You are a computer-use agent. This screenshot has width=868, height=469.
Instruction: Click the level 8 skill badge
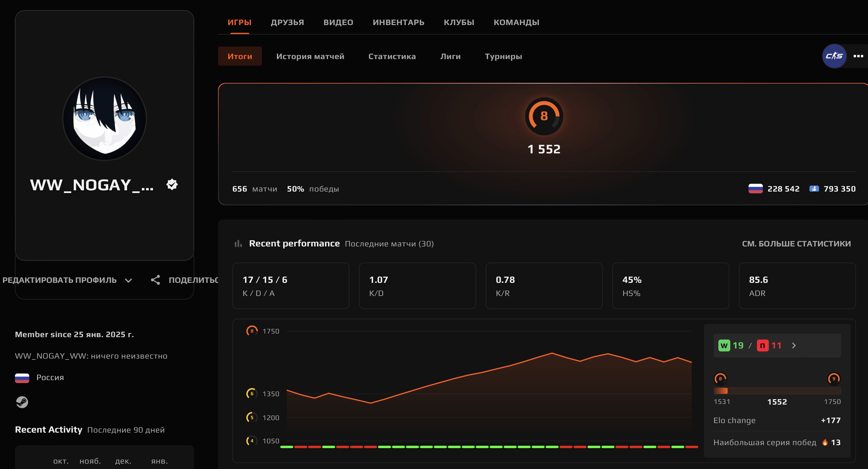click(544, 116)
